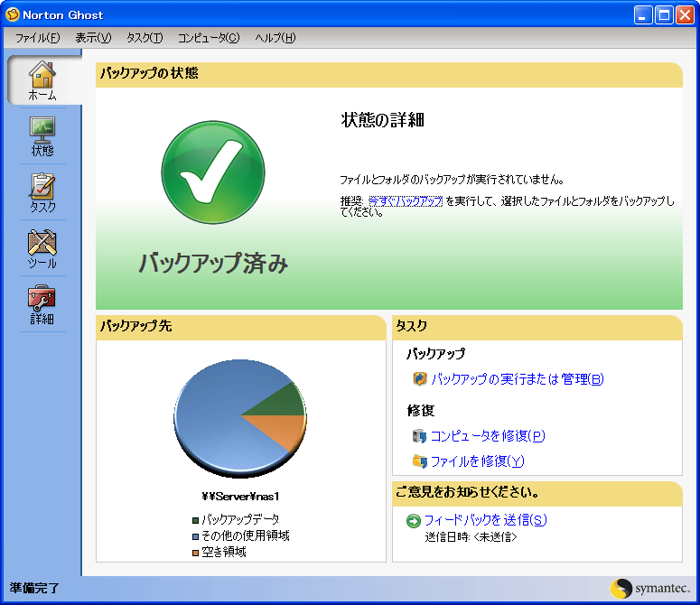Open the コンピュータ(C) menu

point(209,38)
